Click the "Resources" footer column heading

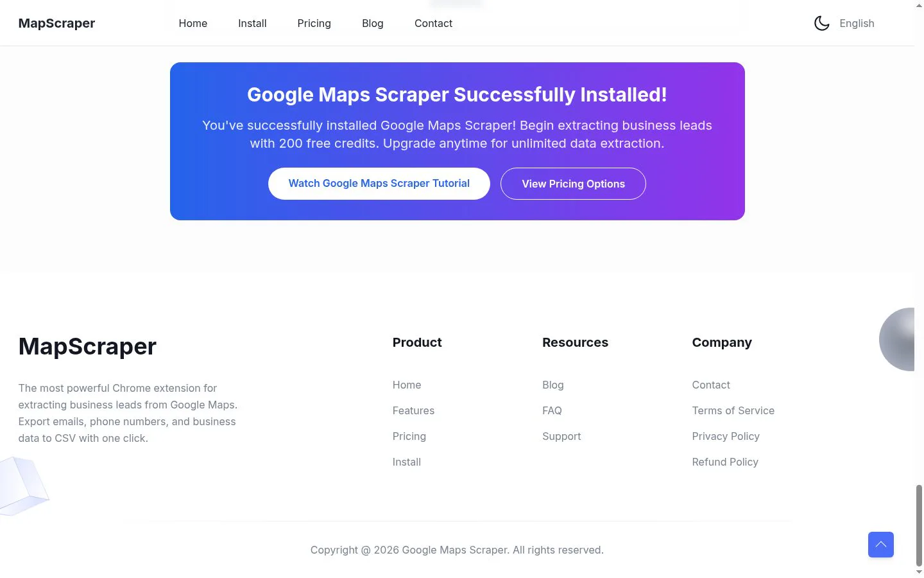pyautogui.click(x=575, y=342)
